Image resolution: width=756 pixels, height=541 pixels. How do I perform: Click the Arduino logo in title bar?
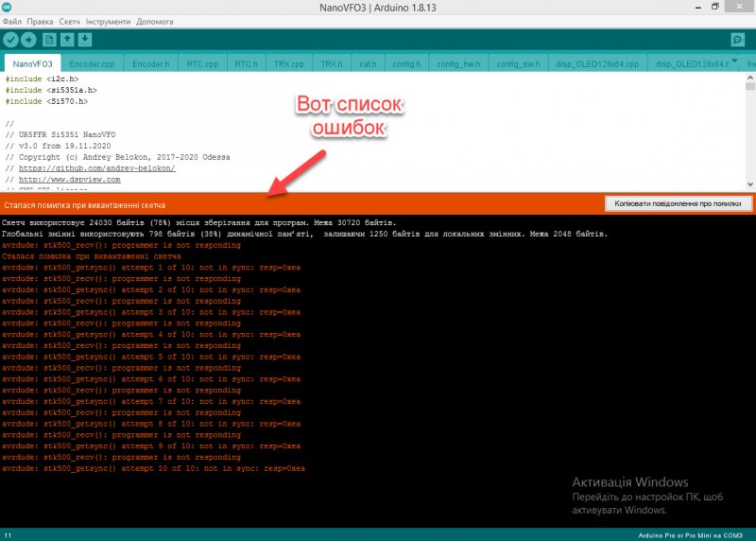pyautogui.click(x=9, y=8)
